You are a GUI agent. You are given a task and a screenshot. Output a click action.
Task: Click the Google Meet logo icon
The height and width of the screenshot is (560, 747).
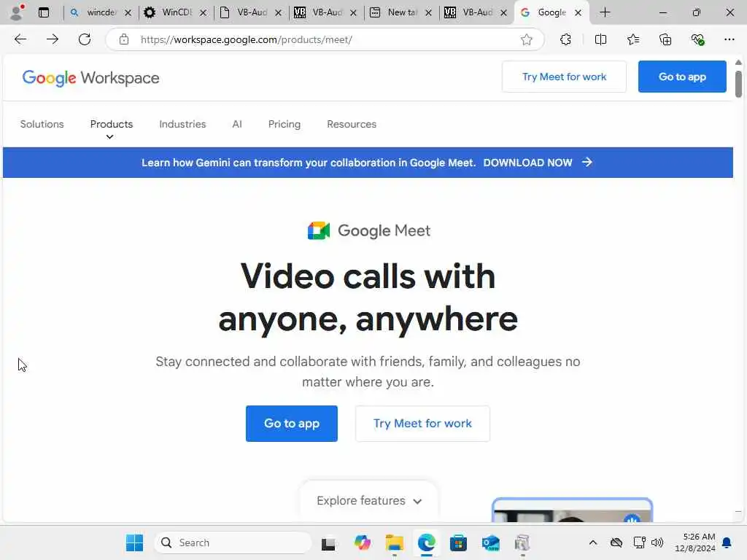click(319, 230)
